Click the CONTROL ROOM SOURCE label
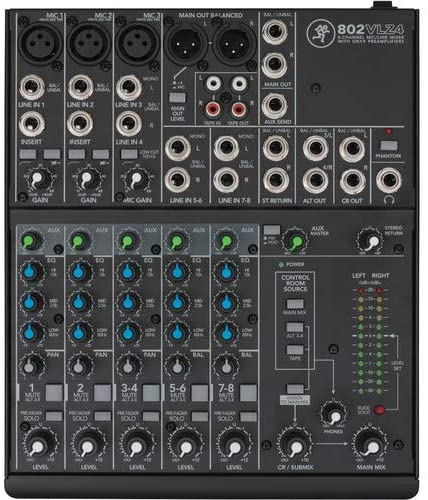The image size is (428, 500). (295, 283)
